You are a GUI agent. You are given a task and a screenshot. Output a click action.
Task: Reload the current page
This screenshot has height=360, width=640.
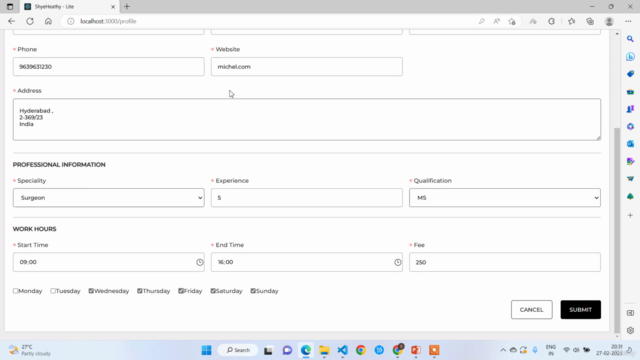tap(30, 21)
